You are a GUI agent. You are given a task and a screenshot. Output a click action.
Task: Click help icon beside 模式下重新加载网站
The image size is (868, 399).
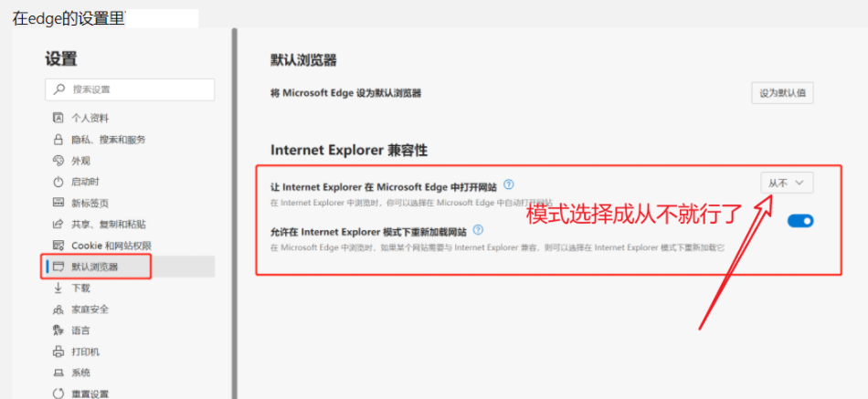[x=478, y=229]
